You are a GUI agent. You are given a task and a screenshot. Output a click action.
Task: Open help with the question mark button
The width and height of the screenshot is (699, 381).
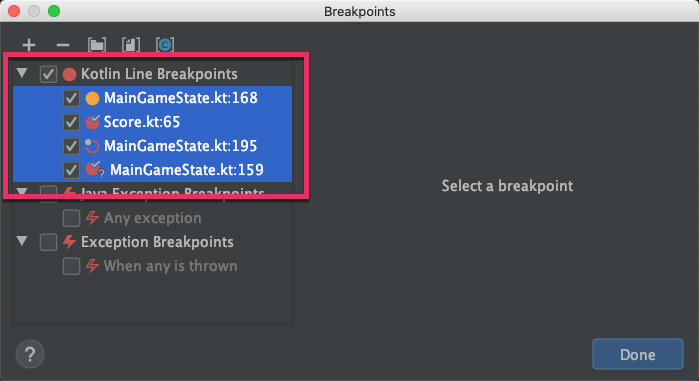[x=30, y=354]
